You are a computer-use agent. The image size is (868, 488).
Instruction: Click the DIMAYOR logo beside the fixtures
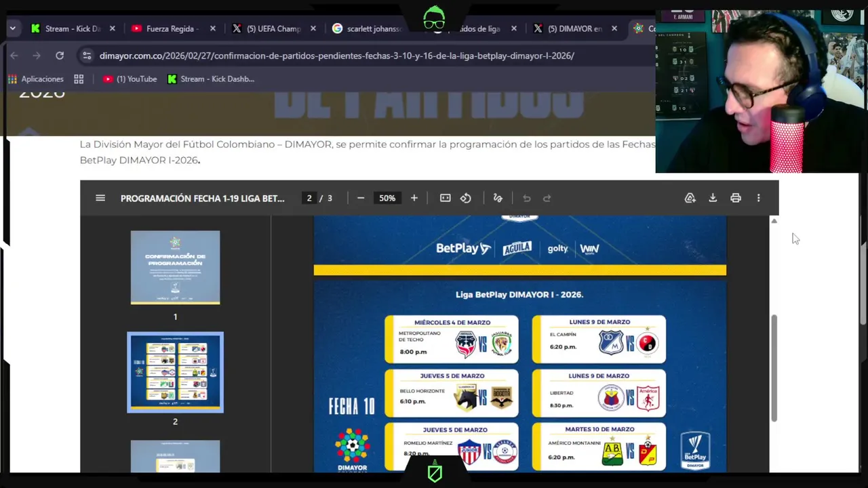click(x=352, y=450)
